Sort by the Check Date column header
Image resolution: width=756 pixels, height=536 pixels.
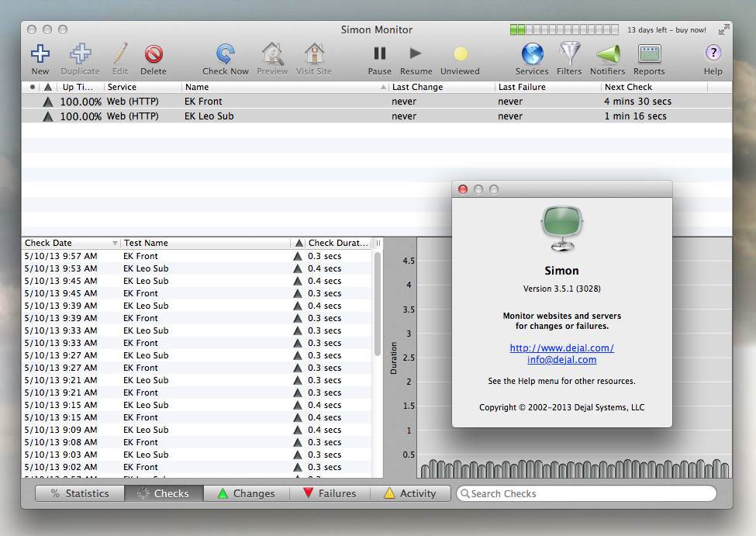71,243
